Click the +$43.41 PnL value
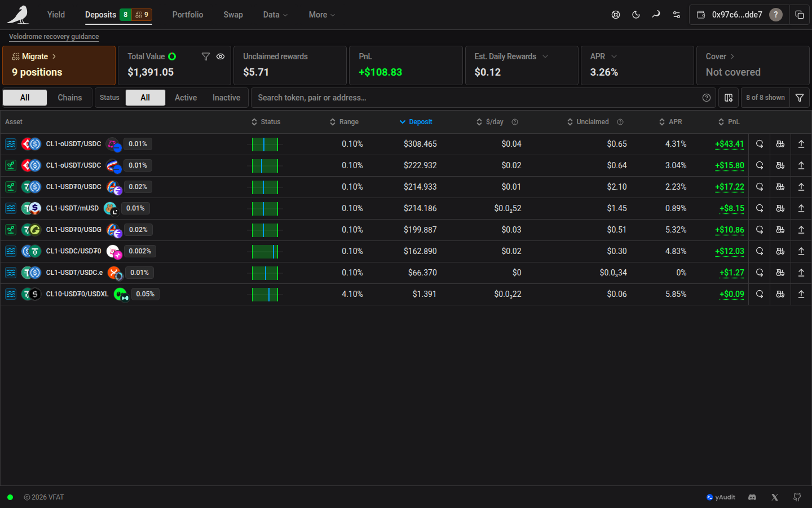Screen dimensions: 812x508 (729, 144)
